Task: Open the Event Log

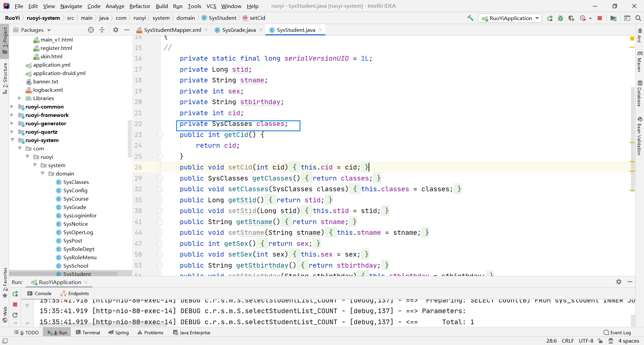Action: tap(617, 333)
